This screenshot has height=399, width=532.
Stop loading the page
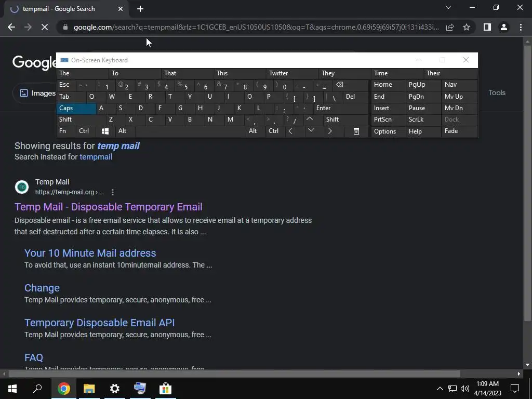click(x=45, y=27)
